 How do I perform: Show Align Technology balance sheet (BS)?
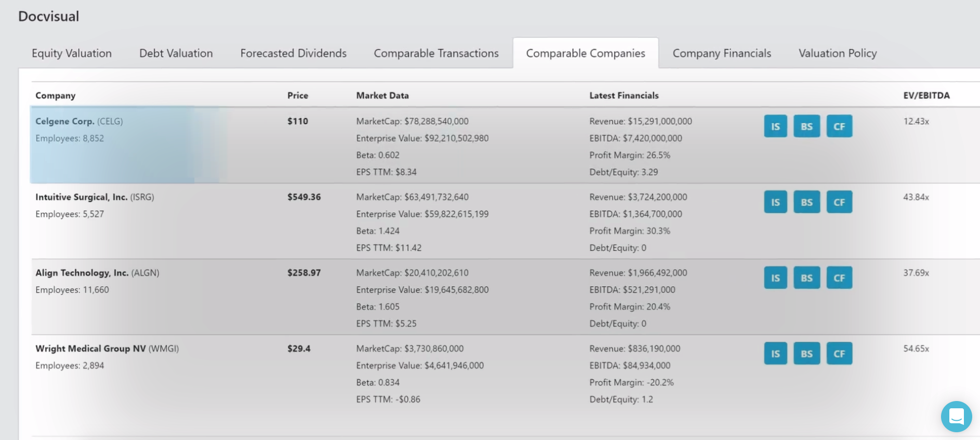pos(806,278)
